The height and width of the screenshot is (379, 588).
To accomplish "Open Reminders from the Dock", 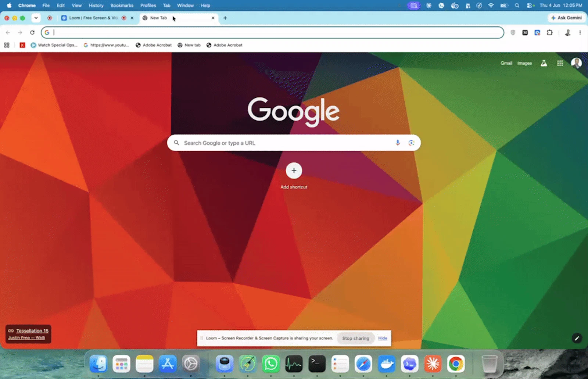I will 340,364.
